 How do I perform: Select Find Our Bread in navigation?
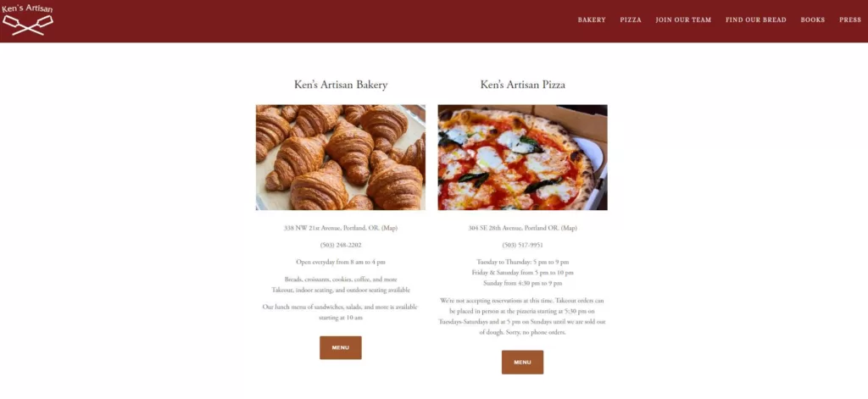[x=756, y=19]
